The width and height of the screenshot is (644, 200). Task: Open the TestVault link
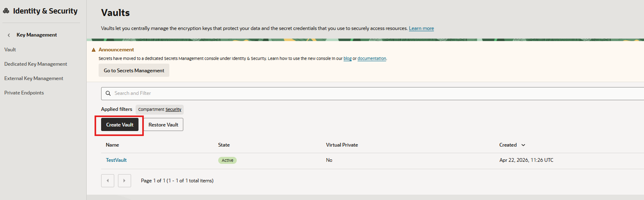(x=116, y=160)
